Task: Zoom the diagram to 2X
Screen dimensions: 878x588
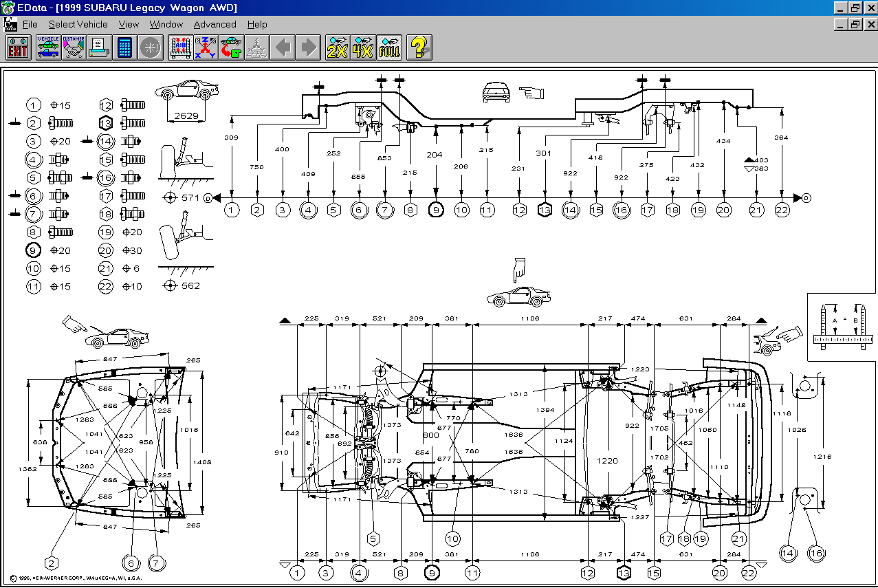Action: [x=338, y=47]
